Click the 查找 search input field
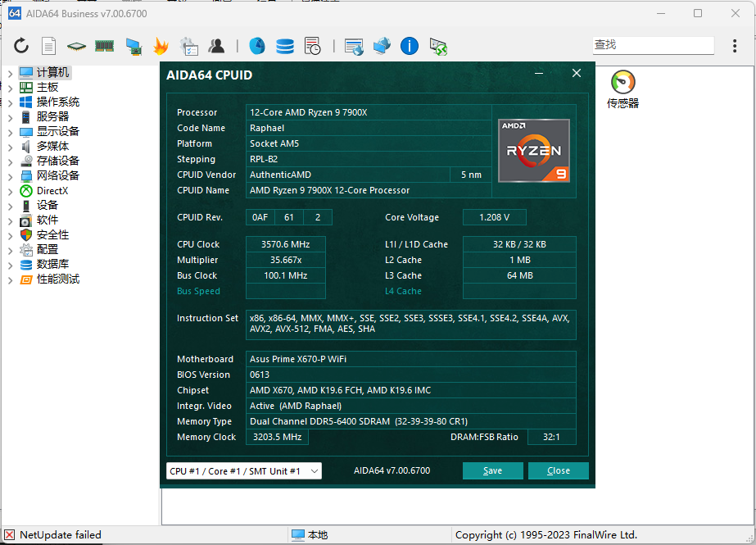 click(x=654, y=45)
